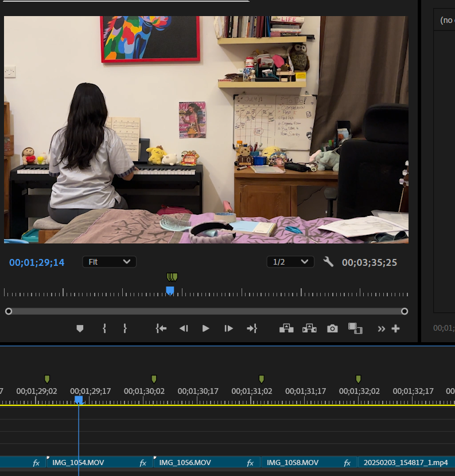Open the wrench settings menu
Screen dimensions: 455x476
328,262
